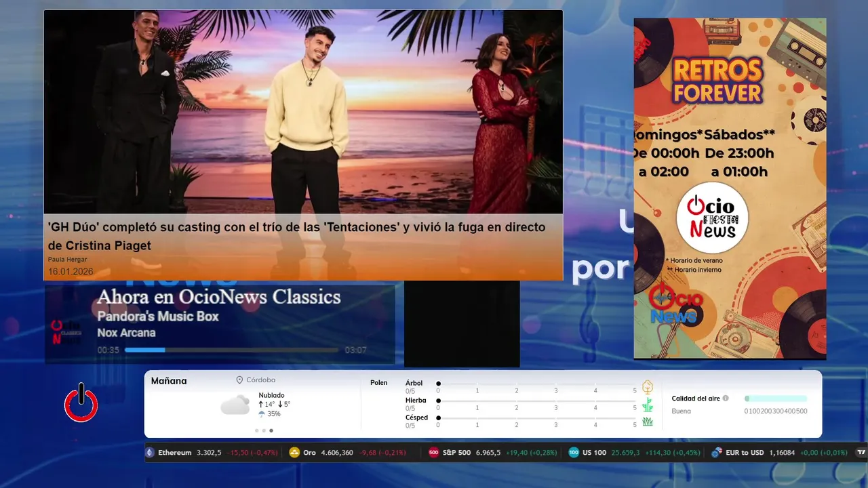
Task: Click the 'Nublado' weather condition text
Action: (271, 395)
